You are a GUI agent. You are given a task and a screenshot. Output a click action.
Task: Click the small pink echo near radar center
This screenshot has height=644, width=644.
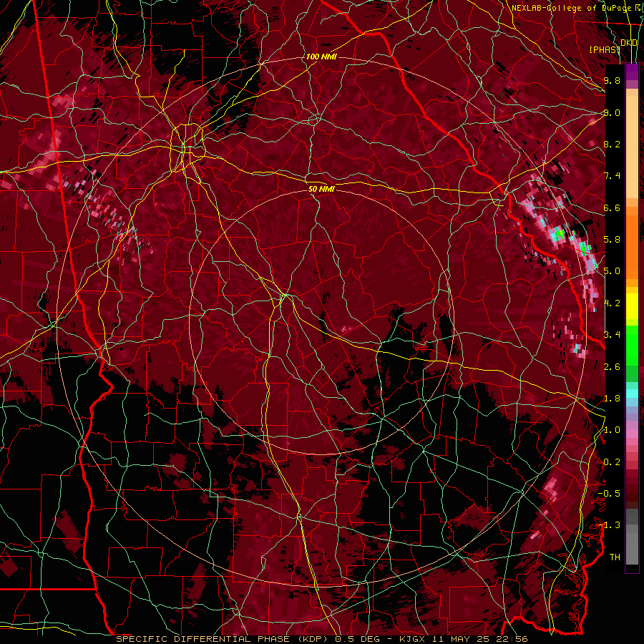click(346, 328)
